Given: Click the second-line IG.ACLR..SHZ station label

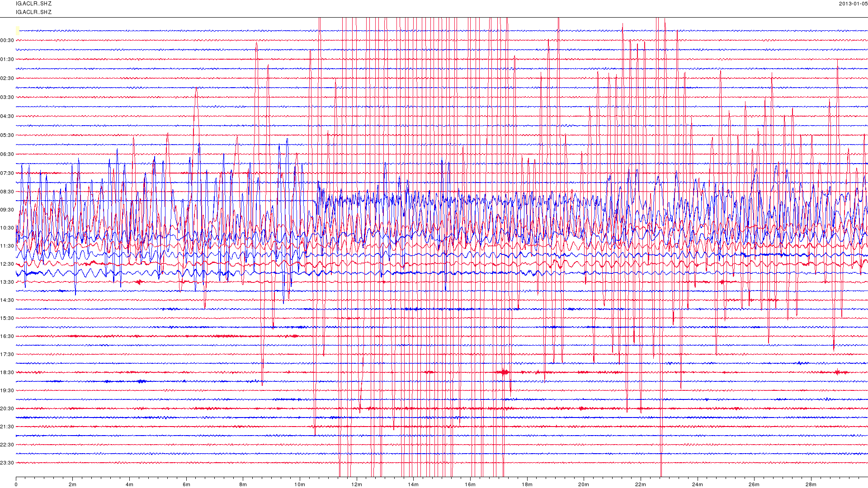Looking at the screenshot, I should click(34, 12).
